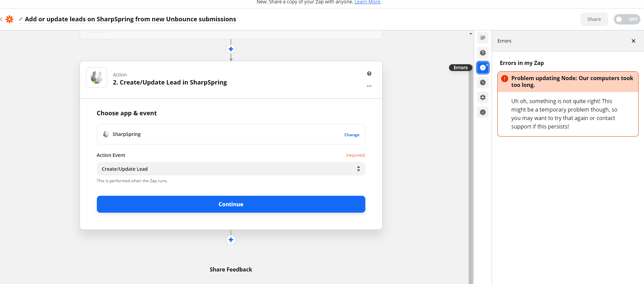Click red error icon in error message
The height and width of the screenshot is (284, 644).
coord(505,78)
